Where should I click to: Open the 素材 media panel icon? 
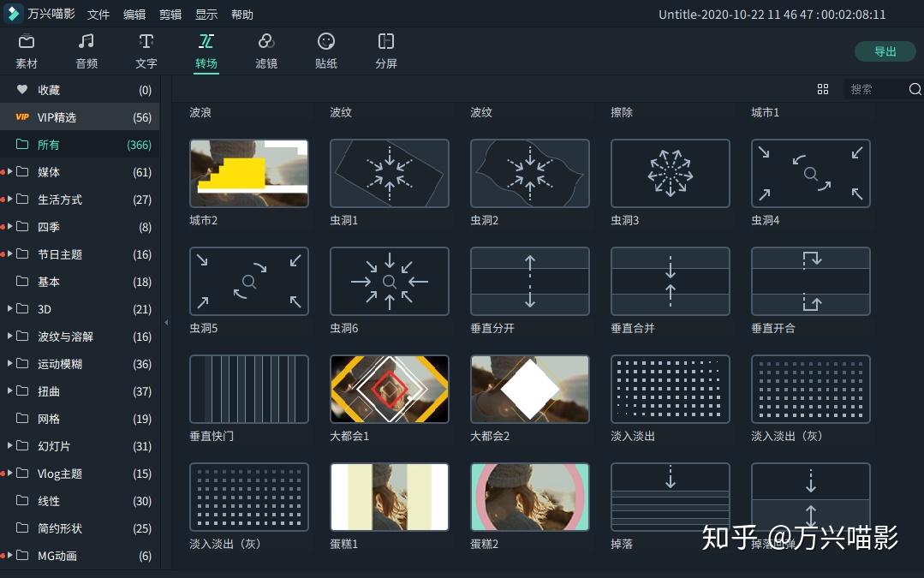[27, 42]
